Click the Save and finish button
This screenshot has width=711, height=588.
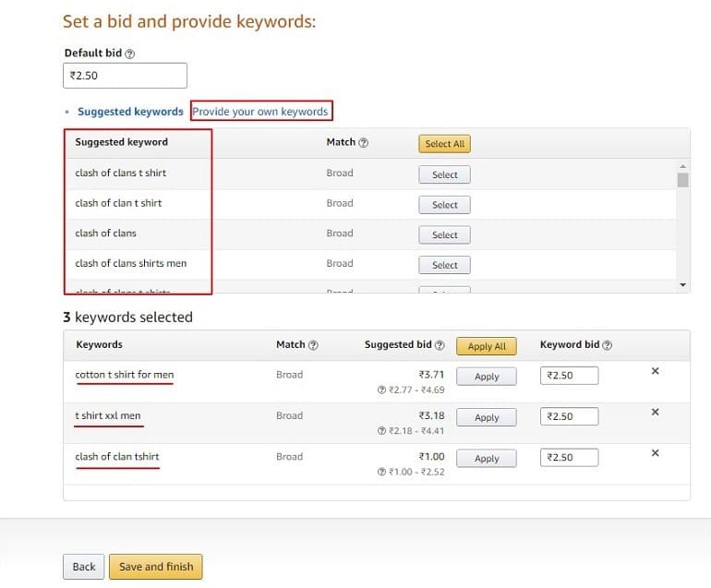156,567
